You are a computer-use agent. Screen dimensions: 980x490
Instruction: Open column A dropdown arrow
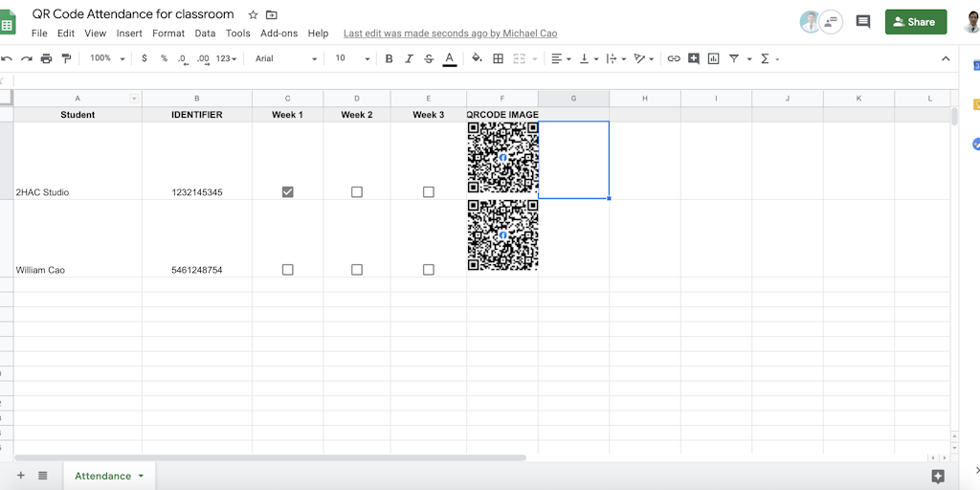(134, 99)
